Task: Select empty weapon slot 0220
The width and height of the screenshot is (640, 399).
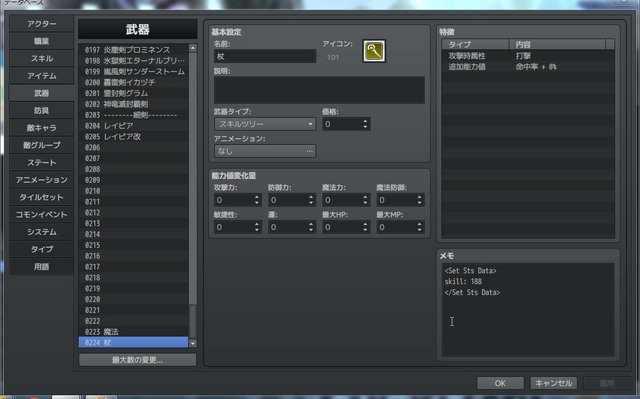Action: pyautogui.click(x=133, y=299)
